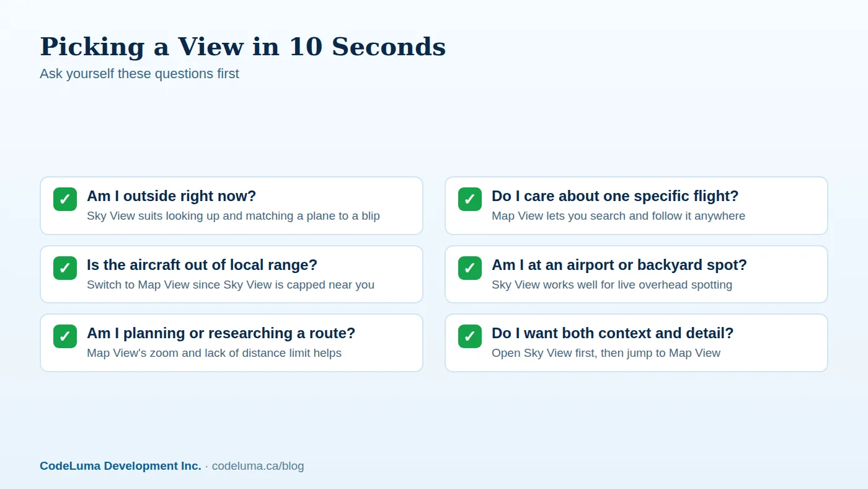Viewport: 868px width, 489px height.
Task: Open the codeluma.ca/blog link
Action: (x=258, y=466)
